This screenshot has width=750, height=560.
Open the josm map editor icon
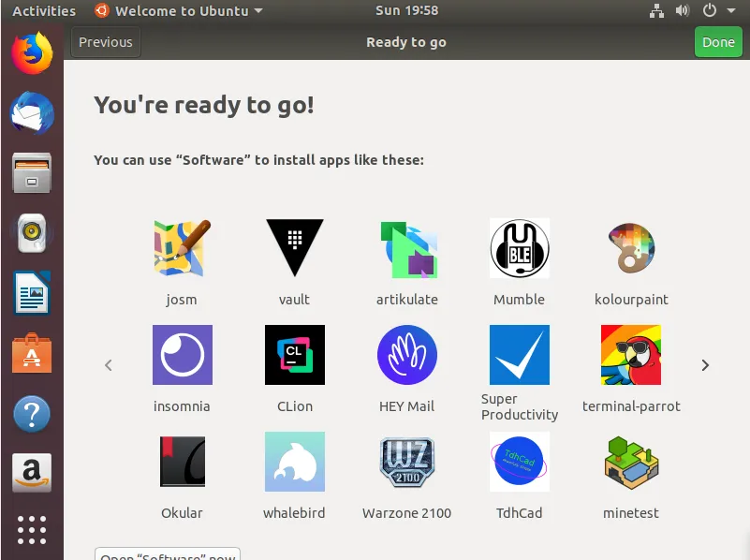tap(182, 248)
